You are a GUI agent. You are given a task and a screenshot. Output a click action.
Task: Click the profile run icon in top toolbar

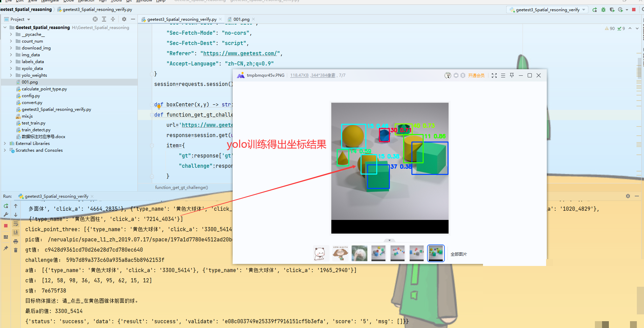pyautogui.click(x=620, y=10)
